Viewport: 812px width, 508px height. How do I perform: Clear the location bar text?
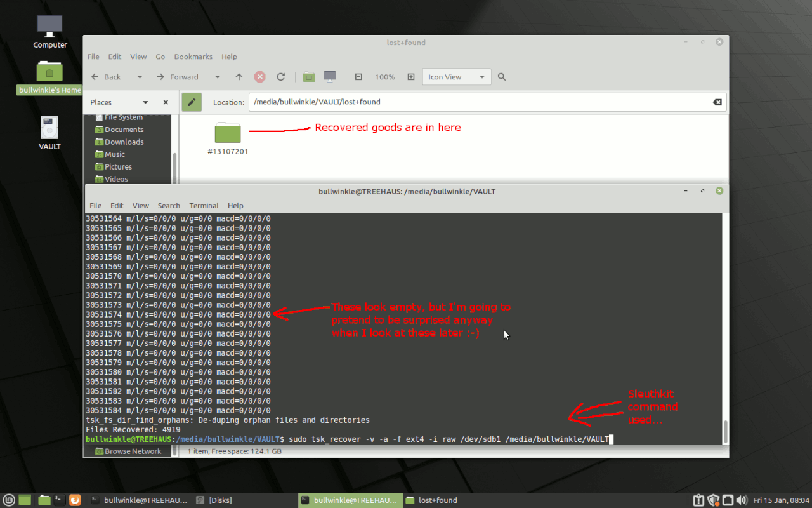[717, 102]
